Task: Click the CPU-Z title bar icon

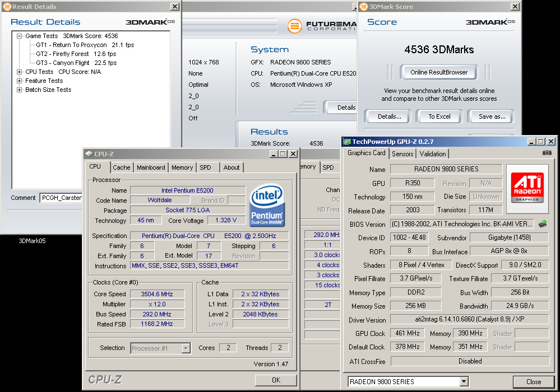Action: [89, 154]
